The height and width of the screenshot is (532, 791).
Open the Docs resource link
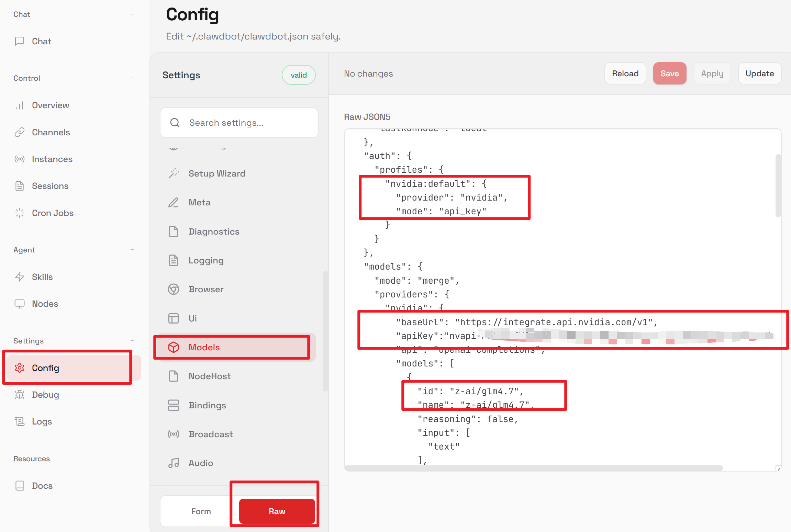74,486
